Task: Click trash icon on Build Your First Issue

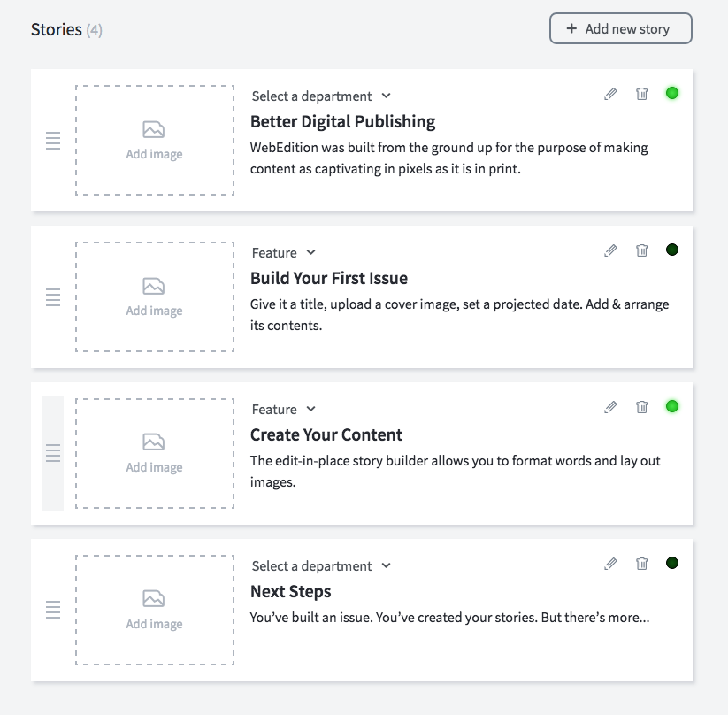Action: click(x=642, y=250)
